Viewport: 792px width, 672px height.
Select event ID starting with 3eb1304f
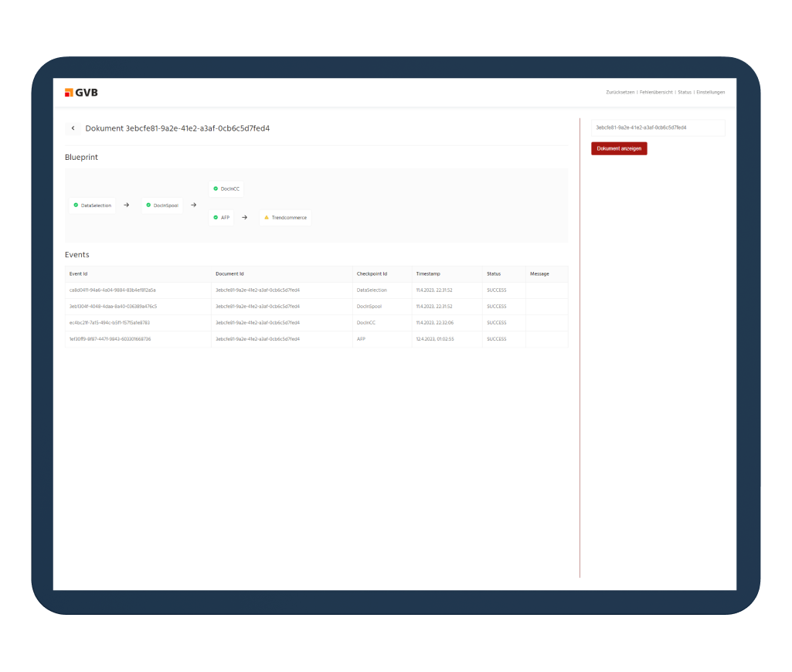pos(113,307)
